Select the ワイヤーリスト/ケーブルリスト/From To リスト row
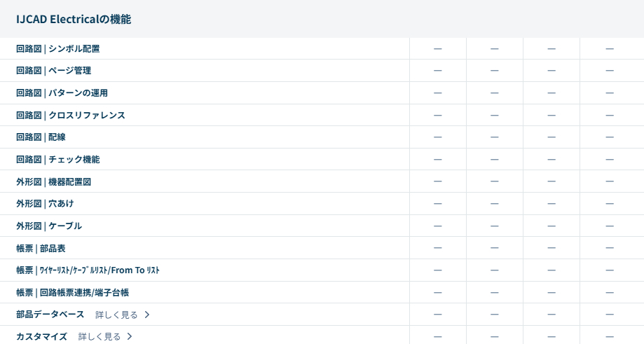 (x=88, y=270)
